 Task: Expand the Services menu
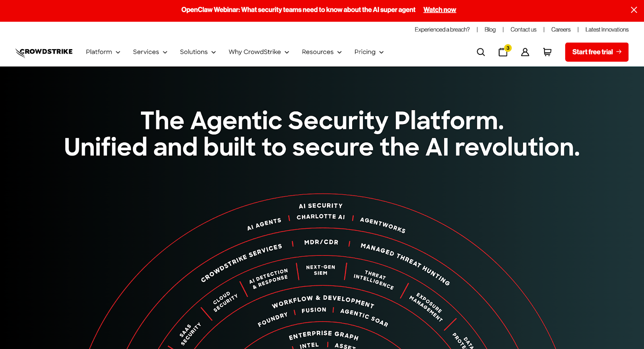tap(150, 52)
